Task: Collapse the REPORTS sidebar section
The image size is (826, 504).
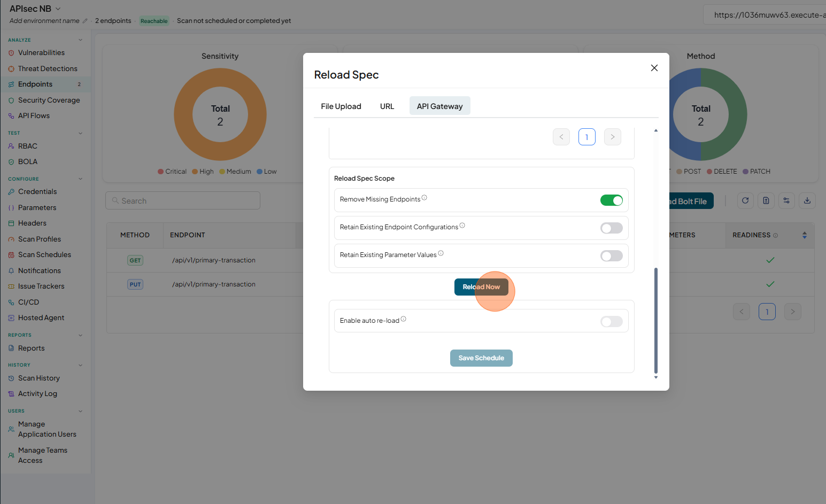Action: (81, 335)
